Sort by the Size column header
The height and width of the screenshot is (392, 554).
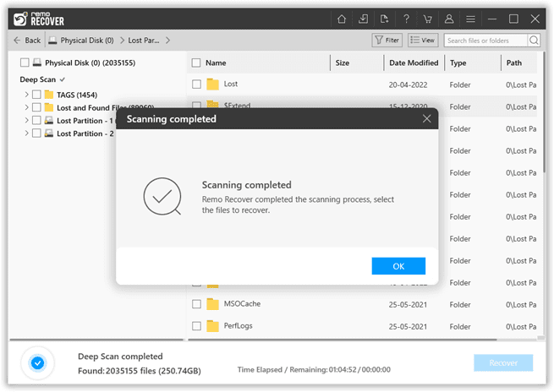pyautogui.click(x=342, y=63)
